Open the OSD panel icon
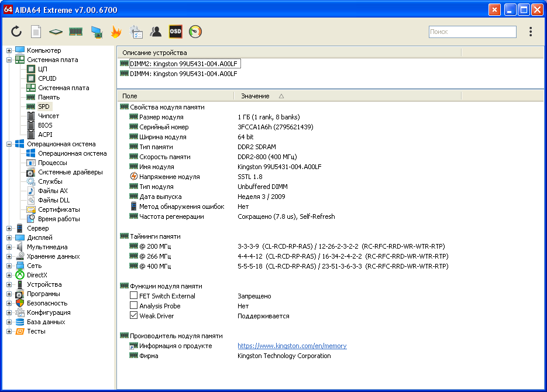 point(176,32)
